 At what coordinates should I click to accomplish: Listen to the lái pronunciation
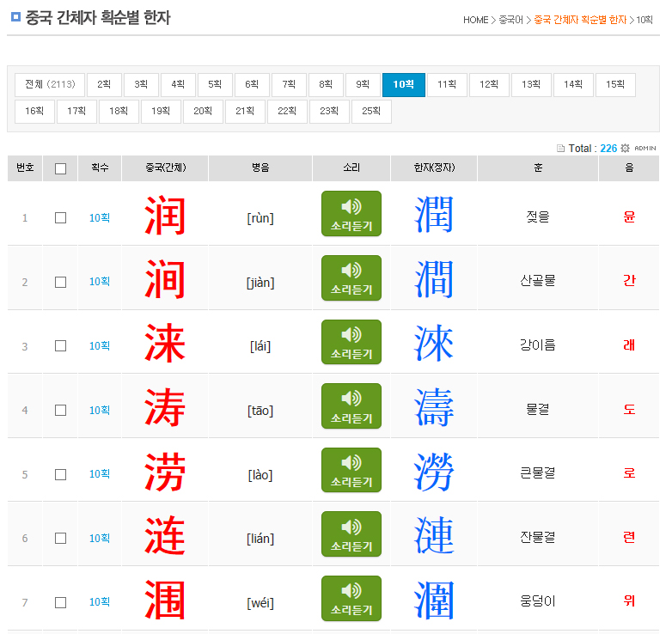click(351, 342)
